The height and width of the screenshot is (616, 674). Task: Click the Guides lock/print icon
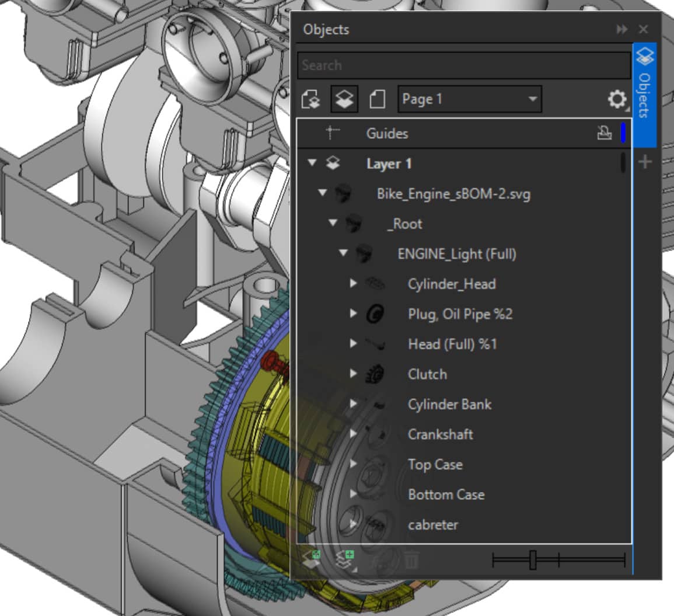tap(604, 133)
